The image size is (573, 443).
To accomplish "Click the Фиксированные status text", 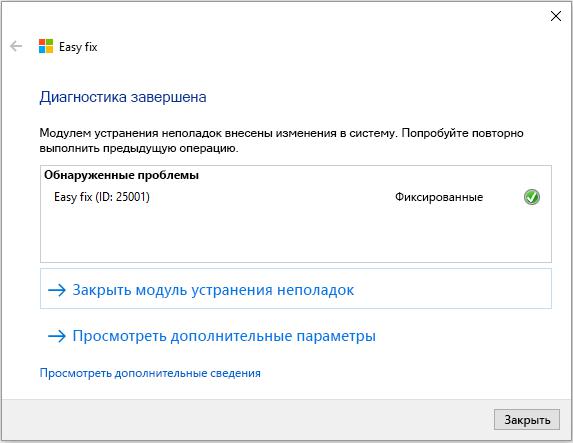I will tap(439, 197).
